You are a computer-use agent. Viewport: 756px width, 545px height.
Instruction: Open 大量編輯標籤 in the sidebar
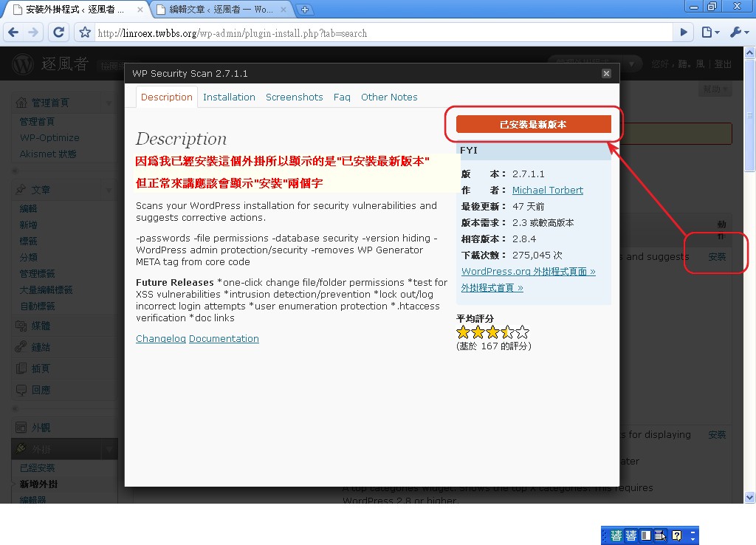pos(46,289)
